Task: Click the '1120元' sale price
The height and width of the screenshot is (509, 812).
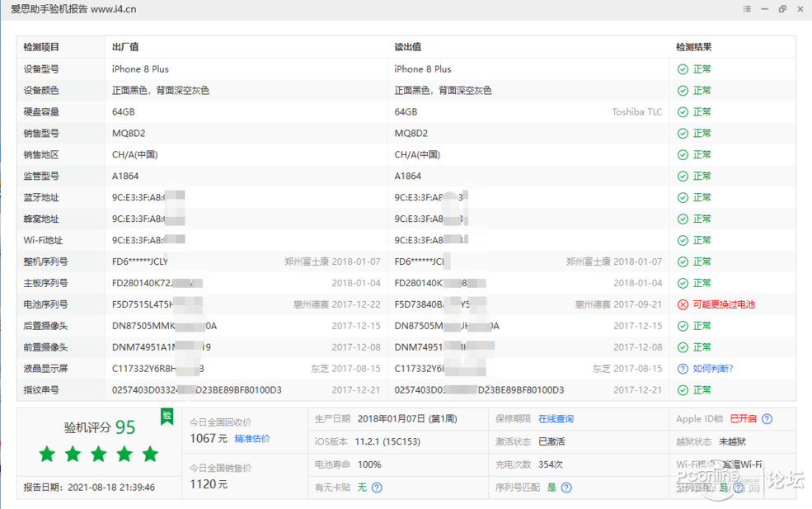Action: pyautogui.click(x=209, y=484)
